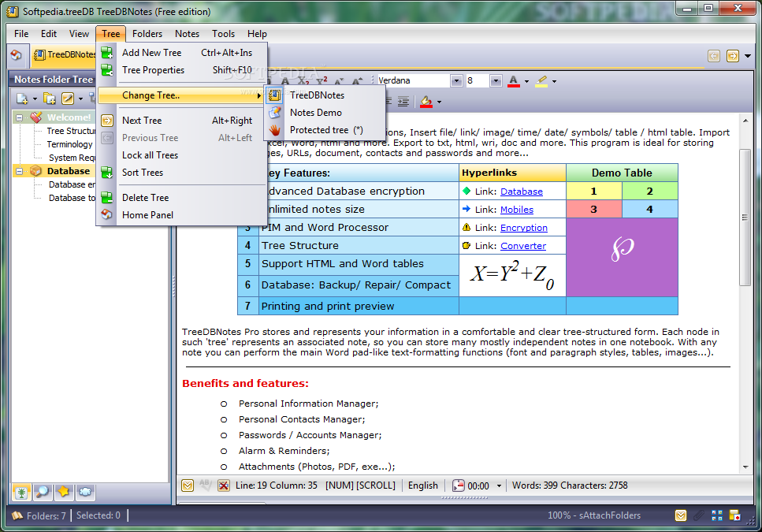This screenshot has height=532, width=762.
Task: Click the alarm timer icon showing 00:00
Action: pos(459,485)
